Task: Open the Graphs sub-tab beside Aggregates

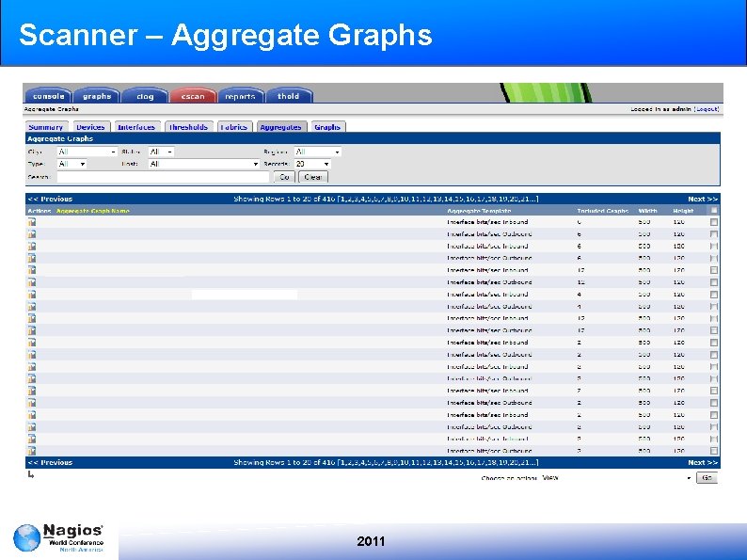Action: pyautogui.click(x=327, y=127)
